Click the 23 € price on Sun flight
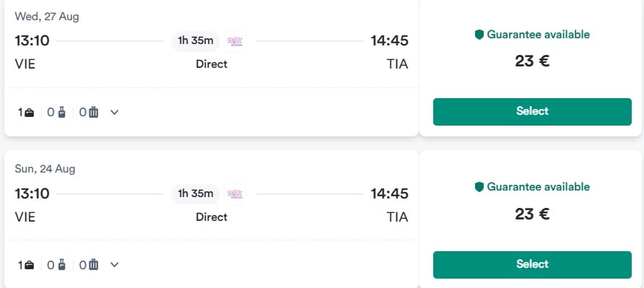 532,214
